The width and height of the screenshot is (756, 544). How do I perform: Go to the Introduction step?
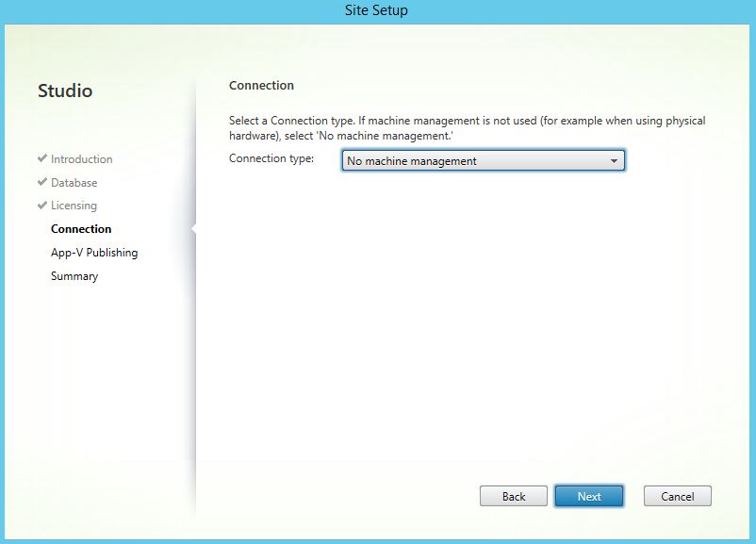81,159
